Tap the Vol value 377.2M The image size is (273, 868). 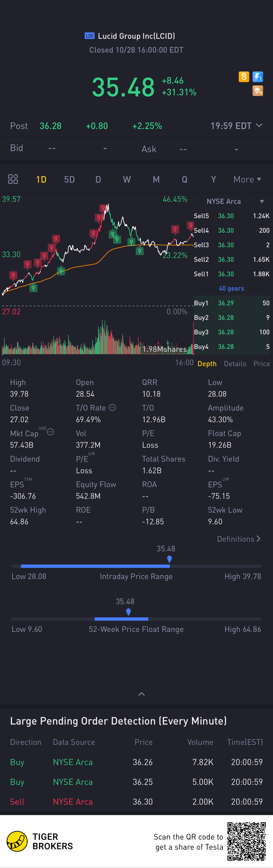point(88,445)
